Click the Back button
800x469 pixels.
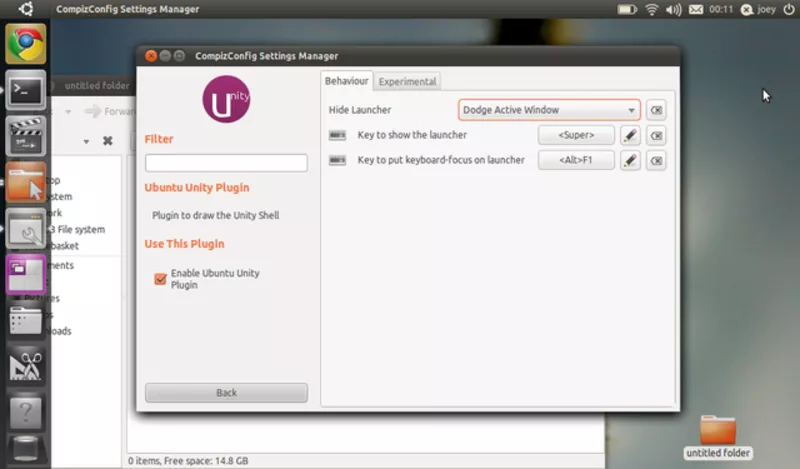coord(226,392)
